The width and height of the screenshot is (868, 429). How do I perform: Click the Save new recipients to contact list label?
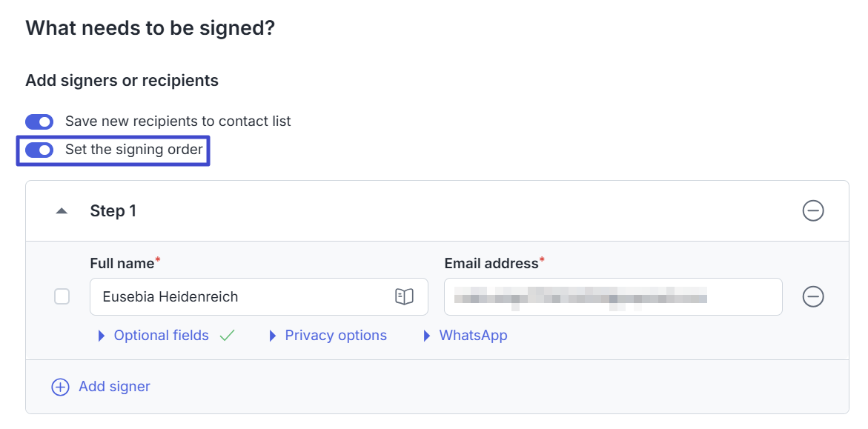click(178, 122)
